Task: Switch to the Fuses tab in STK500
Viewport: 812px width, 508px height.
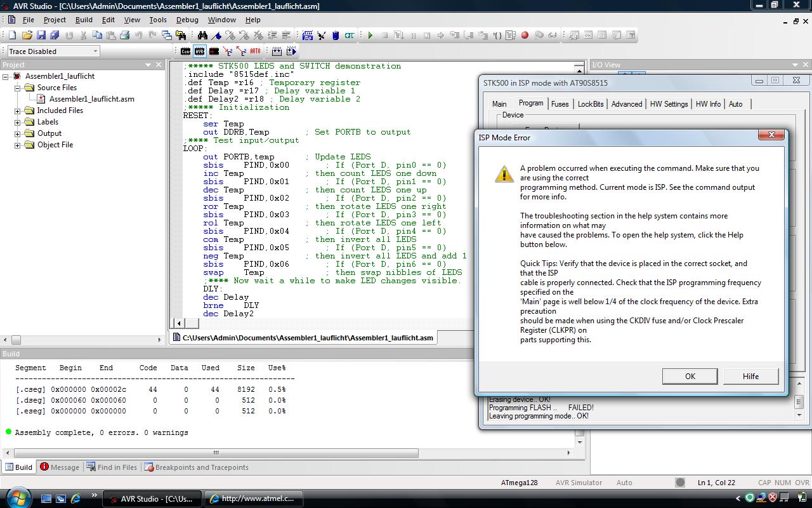Action: point(560,104)
